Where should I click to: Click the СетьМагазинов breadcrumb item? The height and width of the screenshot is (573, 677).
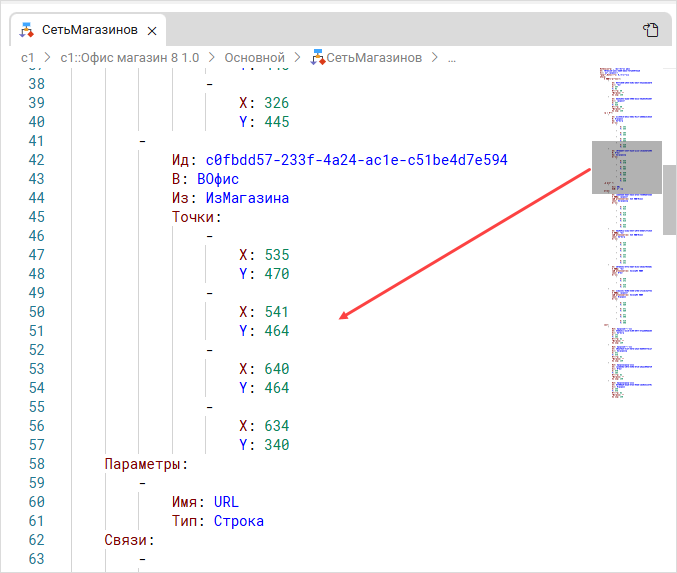click(374, 58)
